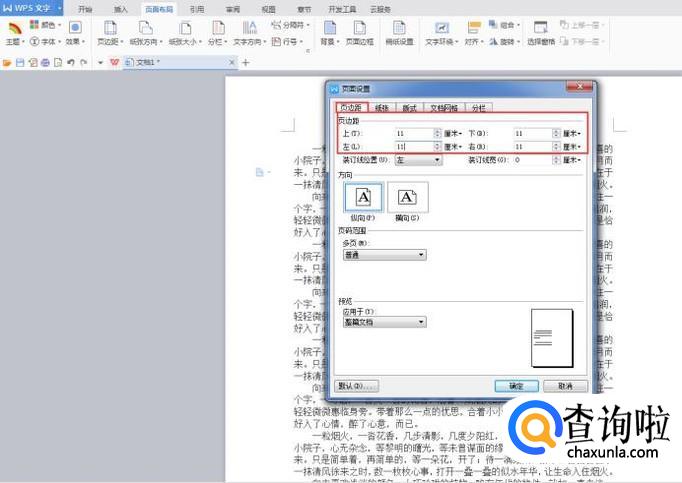
Task: Switch to the 引用 ribbon tab
Action: pyautogui.click(x=197, y=9)
